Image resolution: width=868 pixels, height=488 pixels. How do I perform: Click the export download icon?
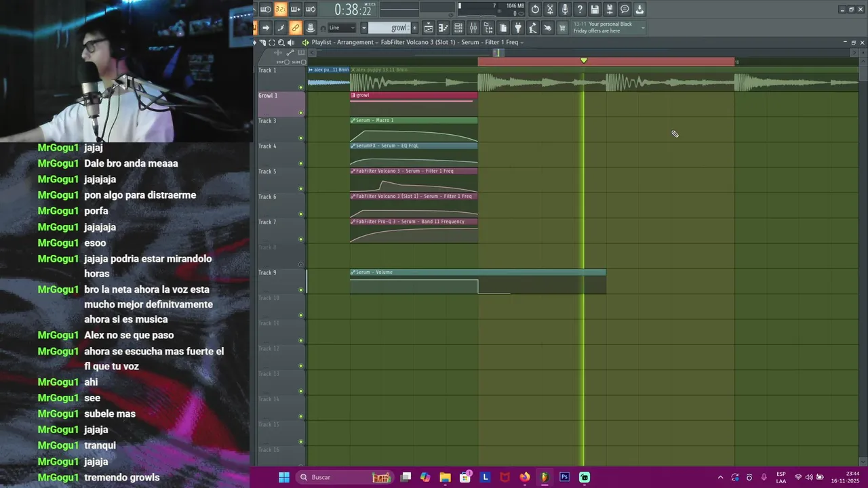(x=639, y=9)
